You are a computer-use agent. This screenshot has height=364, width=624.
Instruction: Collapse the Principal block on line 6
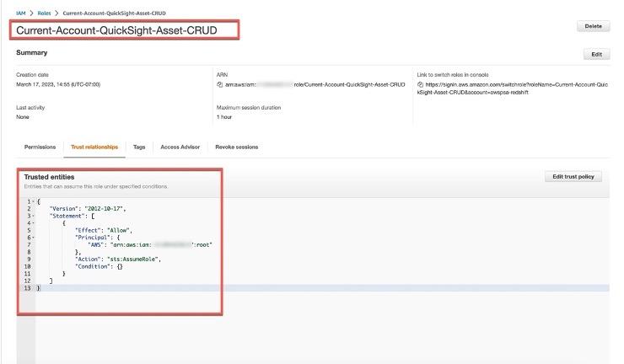point(33,238)
